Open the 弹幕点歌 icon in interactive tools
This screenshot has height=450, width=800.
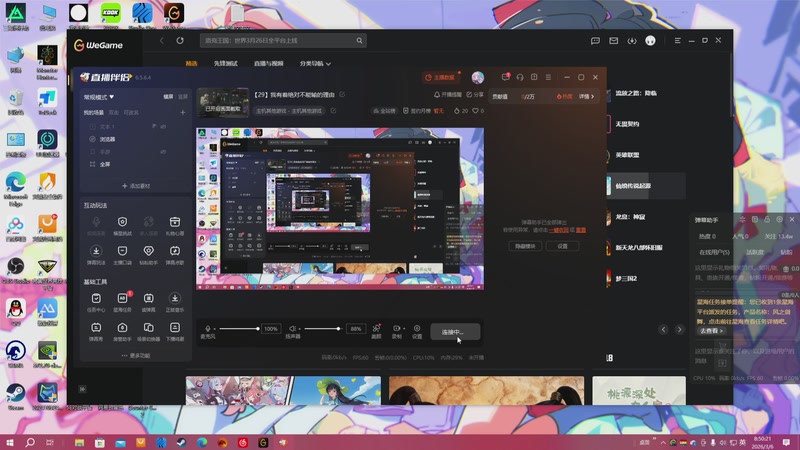pyautogui.click(x=174, y=251)
